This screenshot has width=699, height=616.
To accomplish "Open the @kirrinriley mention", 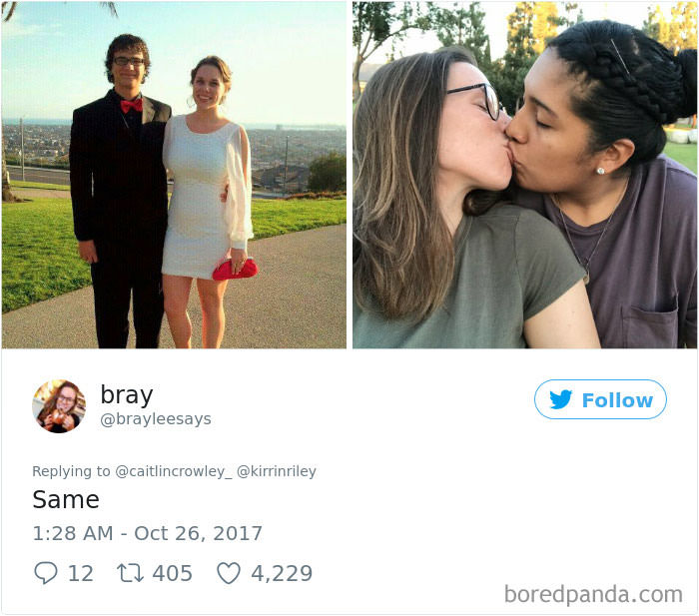I will (x=277, y=471).
